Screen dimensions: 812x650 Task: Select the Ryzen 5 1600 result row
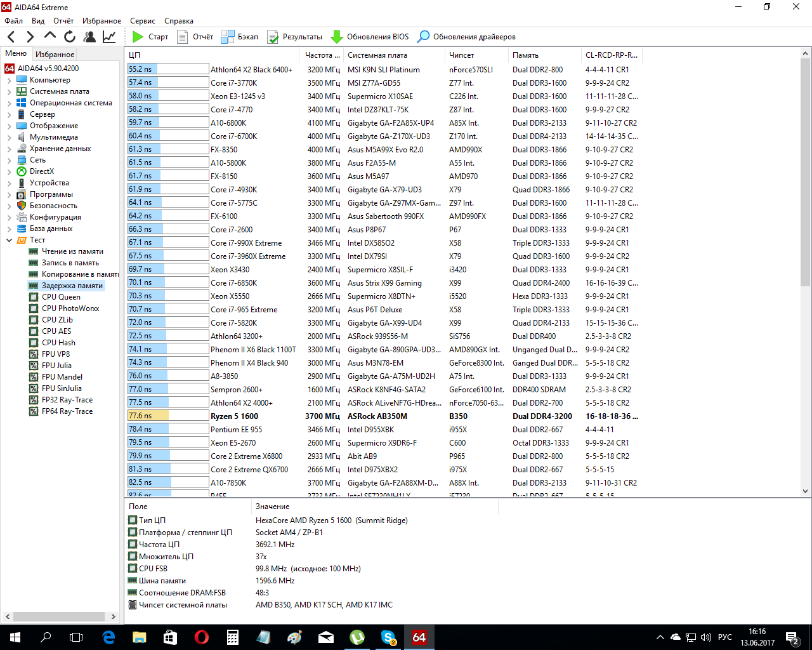pyautogui.click(x=386, y=416)
